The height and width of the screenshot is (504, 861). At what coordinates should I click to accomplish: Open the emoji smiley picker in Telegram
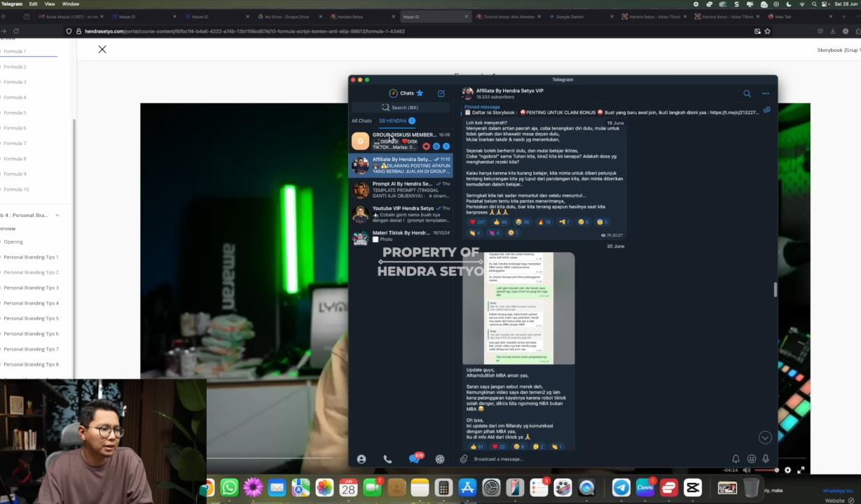click(x=751, y=459)
